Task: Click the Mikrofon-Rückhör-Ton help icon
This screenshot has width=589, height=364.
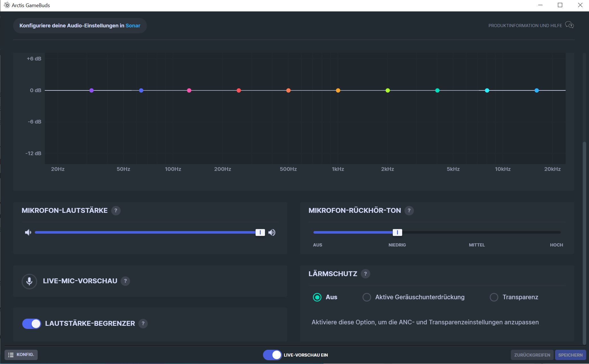Action: tap(409, 211)
